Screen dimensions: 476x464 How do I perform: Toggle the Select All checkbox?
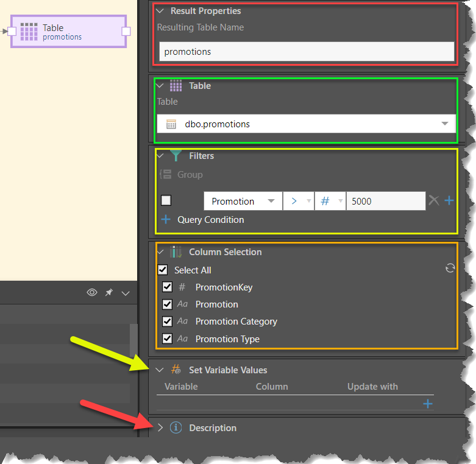click(163, 270)
